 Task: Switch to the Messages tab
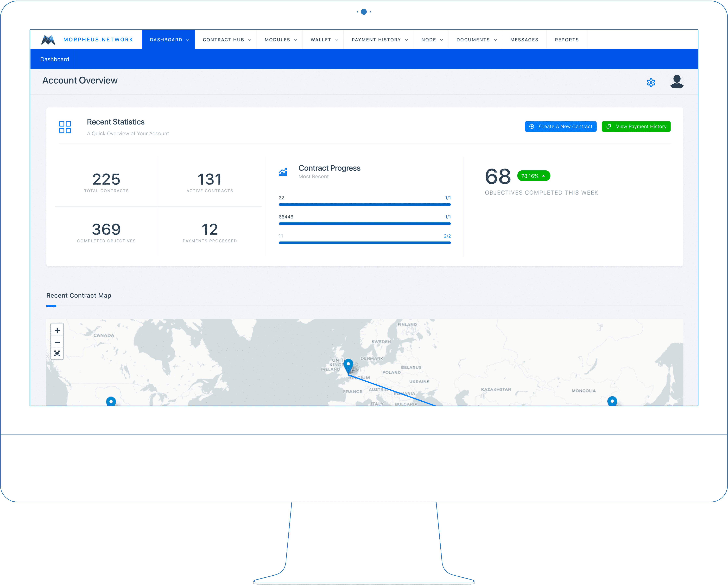coord(524,39)
